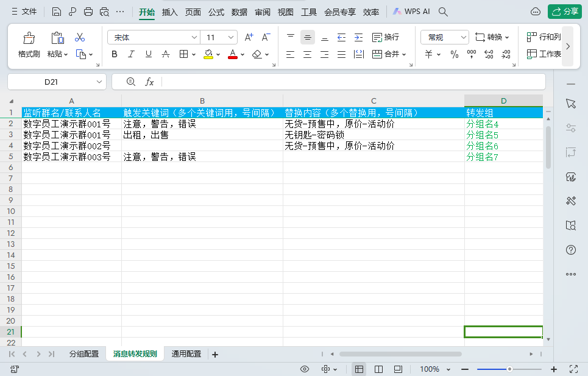
Task: Toggle italic text formatting
Action: click(131, 54)
